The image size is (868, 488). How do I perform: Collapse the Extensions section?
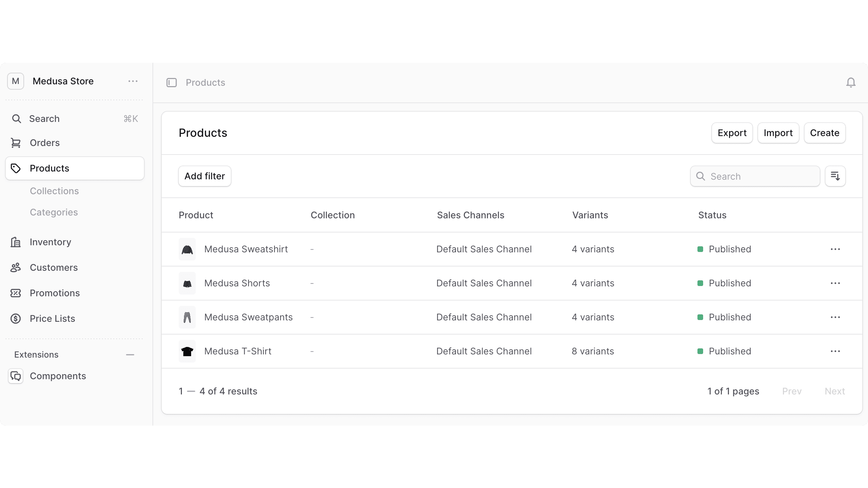130,355
